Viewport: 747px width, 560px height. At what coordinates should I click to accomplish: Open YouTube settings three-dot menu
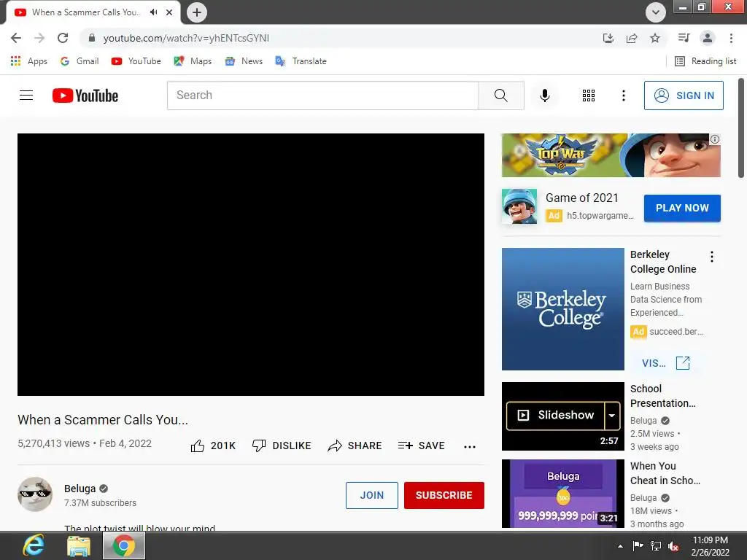(x=623, y=96)
